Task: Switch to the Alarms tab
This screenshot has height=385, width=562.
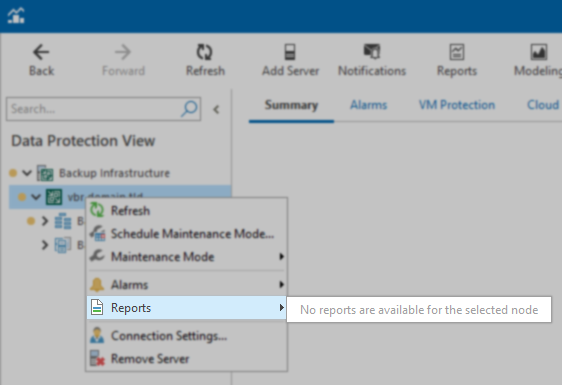Action: [x=368, y=105]
